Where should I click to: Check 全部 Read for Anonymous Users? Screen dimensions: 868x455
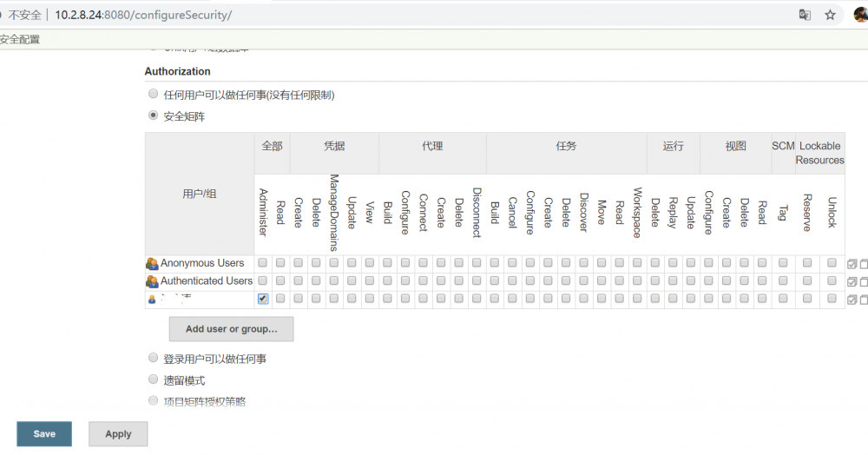[x=280, y=262]
